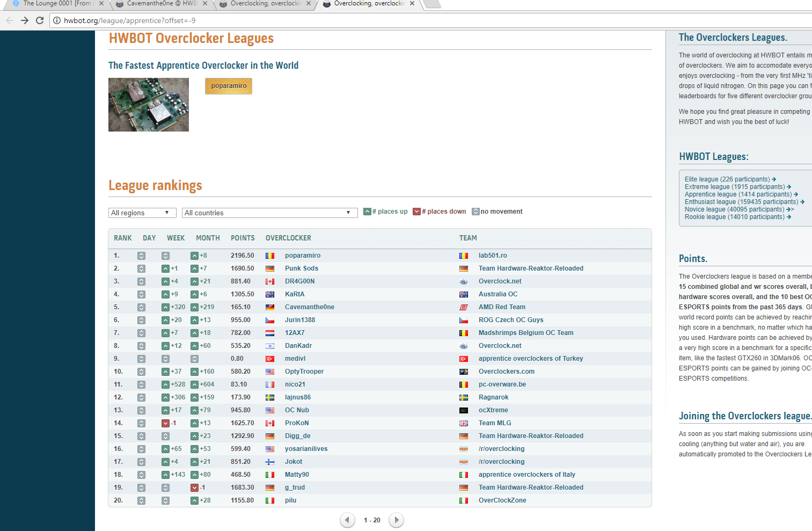Open the OverClockZone team link
Screen dimensions: 812x531
point(502,500)
